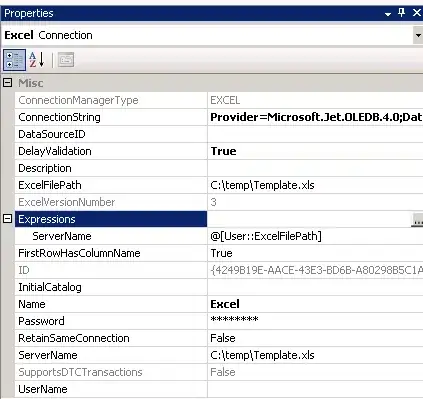Select the Expressions ServerName sub-property name
Viewport: 423px width, 399px height.
click(62, 236)
